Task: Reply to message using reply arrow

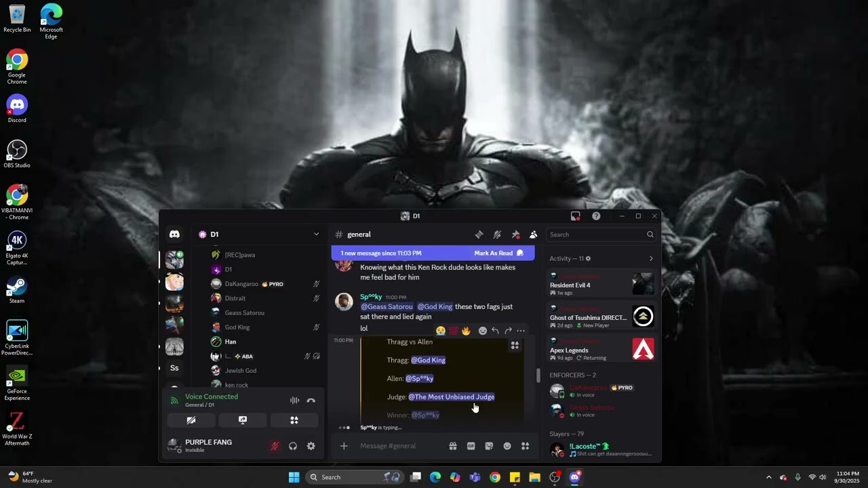Action: tap(495, 331)
